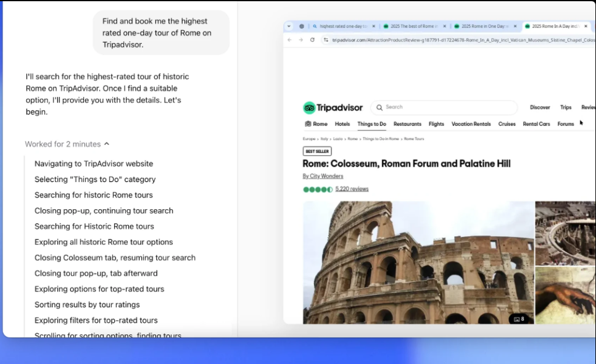Click 'Closing pop-up, continuing tour search' step
The height and width of the screenshot is (364, 596).
tap(104, 211)
